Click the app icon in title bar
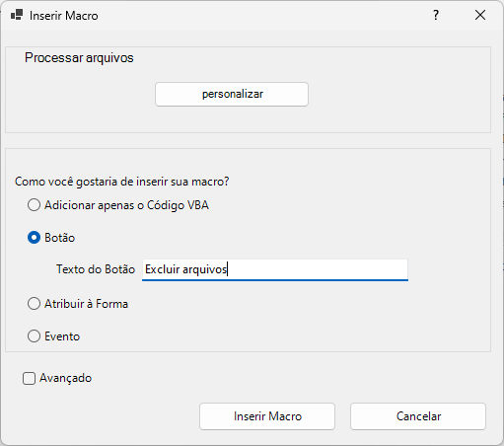504x446 pixels. (17, 15)
